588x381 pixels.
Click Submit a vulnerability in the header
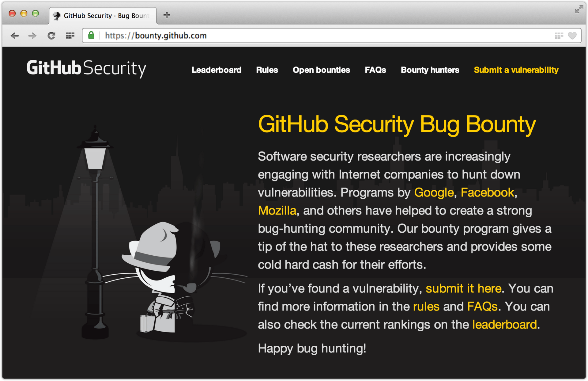[516, 70]
